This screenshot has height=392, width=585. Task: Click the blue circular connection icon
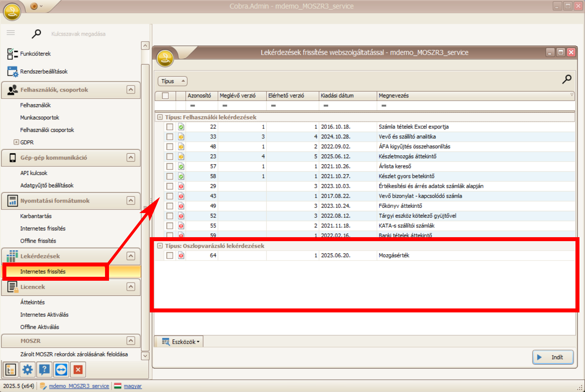coord(61,370)
